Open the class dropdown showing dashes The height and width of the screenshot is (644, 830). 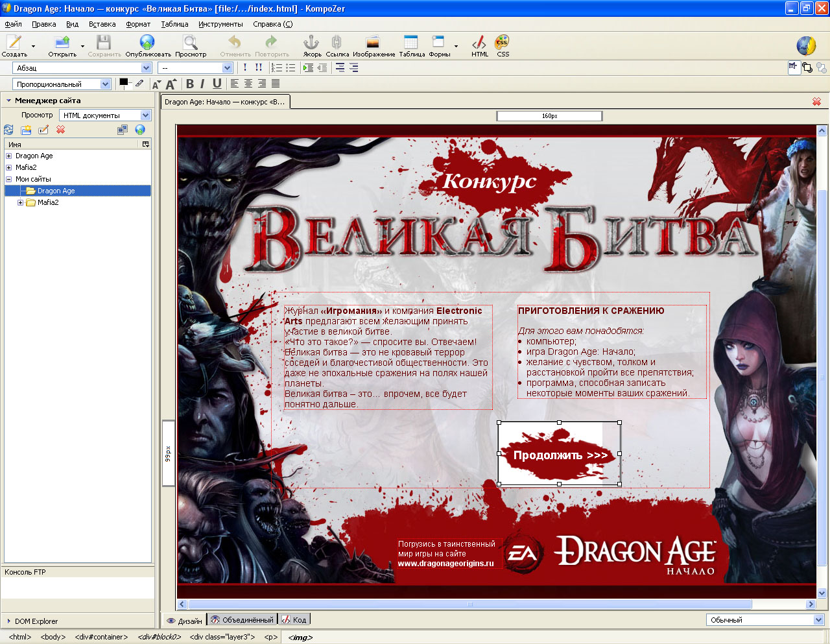[195, 68]
